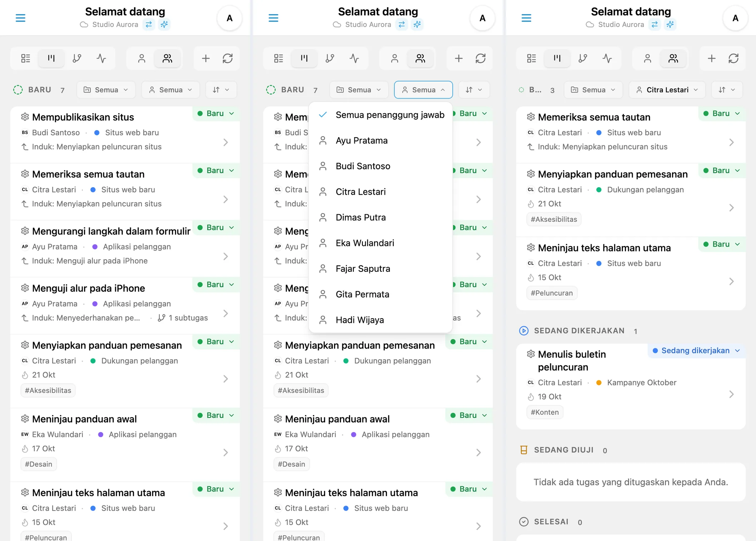Image resolution: width=756 pixels, height=541 pixels.
Task: Open project Semua dropdown in left panel
Action: point(106,90)
